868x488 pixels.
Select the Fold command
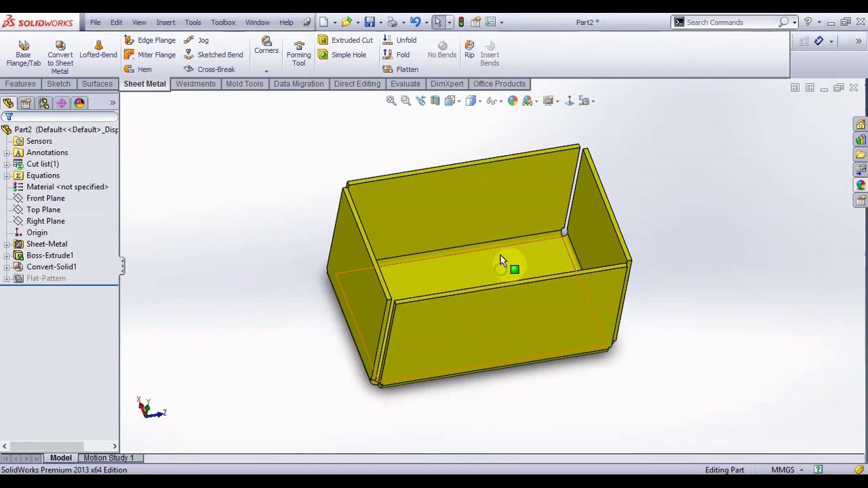(396, 55)
